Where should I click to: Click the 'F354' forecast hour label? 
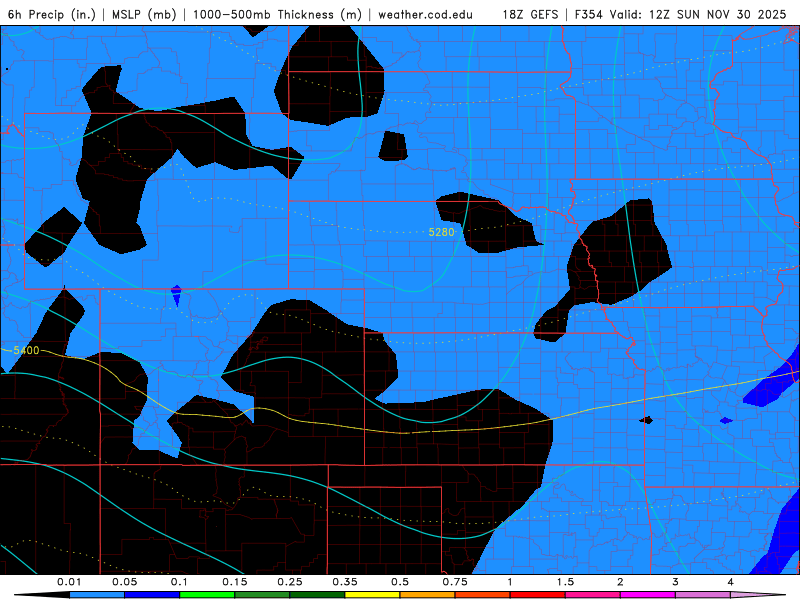tap(588, 14)
